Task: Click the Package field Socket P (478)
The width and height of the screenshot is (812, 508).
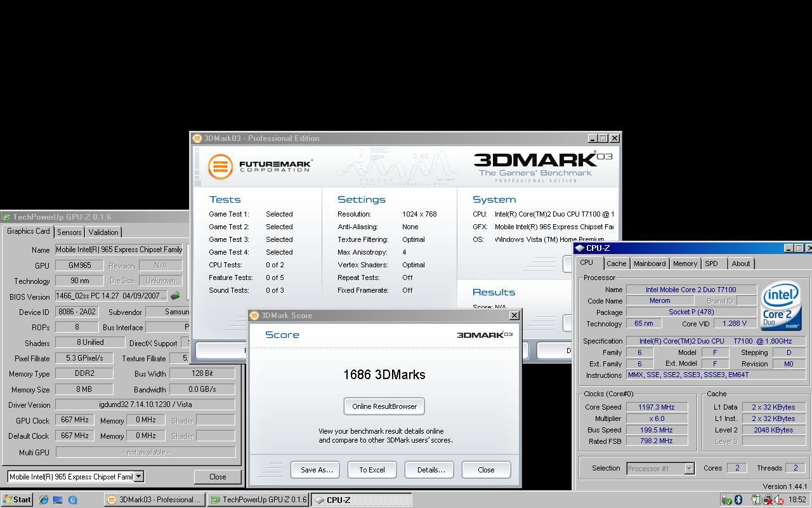Action: point(691,312)
